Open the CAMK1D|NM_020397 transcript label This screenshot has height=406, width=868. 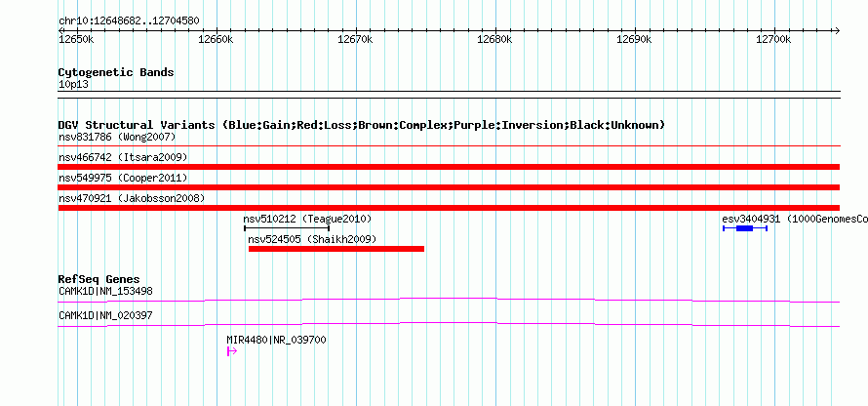tap(105, 315)
